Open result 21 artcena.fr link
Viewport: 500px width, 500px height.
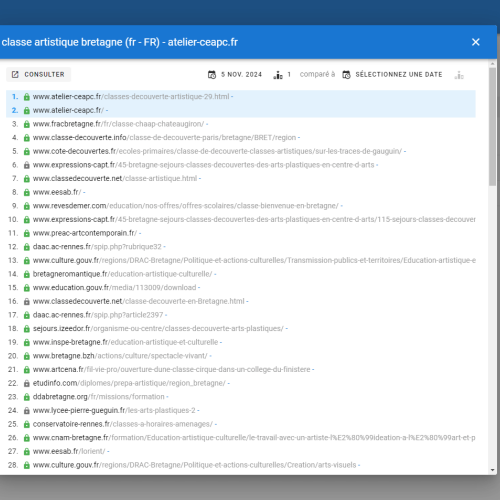(x=171, y=370)
